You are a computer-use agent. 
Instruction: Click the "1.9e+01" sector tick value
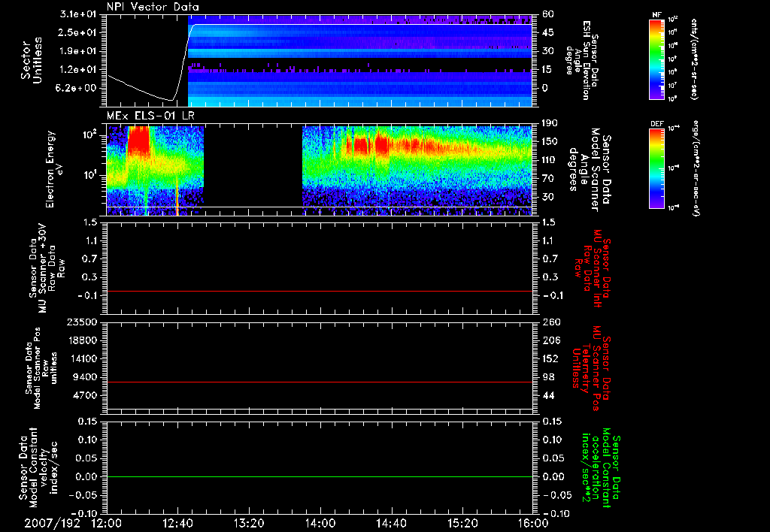click(78, 51)
